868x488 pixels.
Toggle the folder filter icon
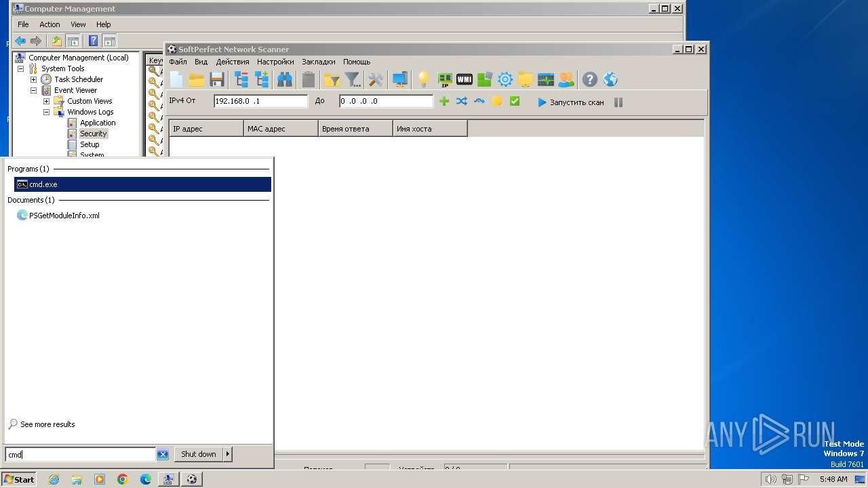[332, 80]
